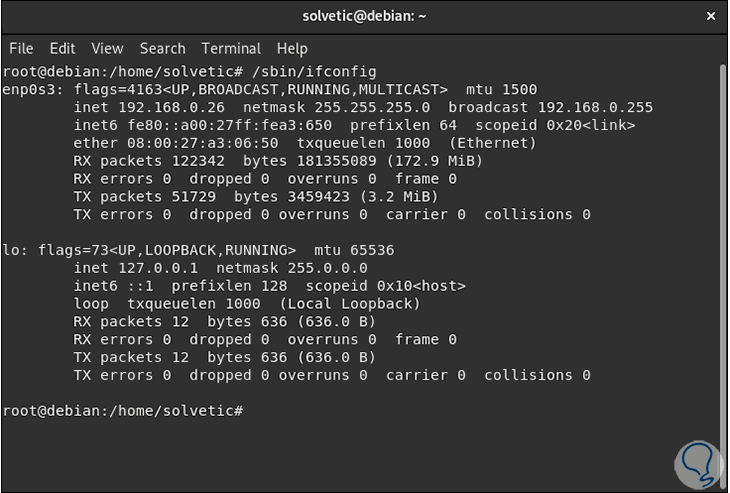The height and width of the screenshot is (493, 730).
Task: Open the Help menu
Action: click(x=292, y=48)
